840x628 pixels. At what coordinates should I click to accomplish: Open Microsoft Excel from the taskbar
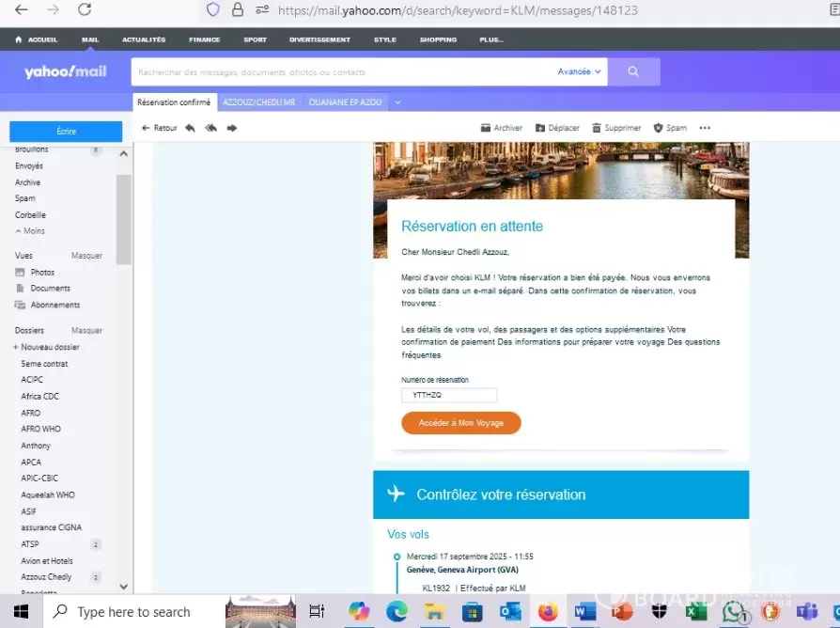696,612
